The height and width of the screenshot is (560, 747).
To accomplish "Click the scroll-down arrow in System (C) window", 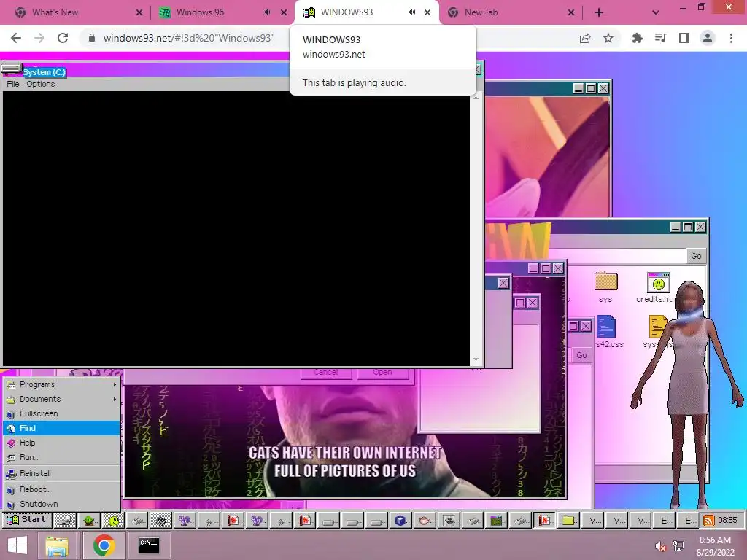I will (x=476, y=360).
